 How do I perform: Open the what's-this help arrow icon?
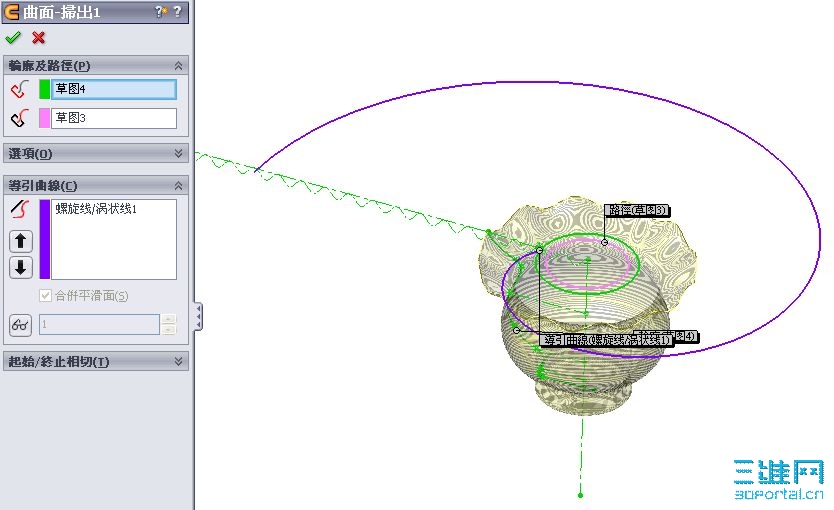(x=161, y=11)
